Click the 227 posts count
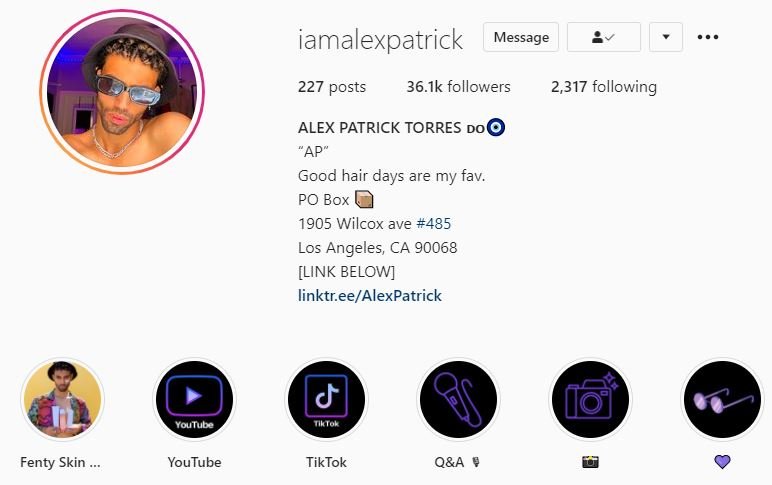 point(332,87)
